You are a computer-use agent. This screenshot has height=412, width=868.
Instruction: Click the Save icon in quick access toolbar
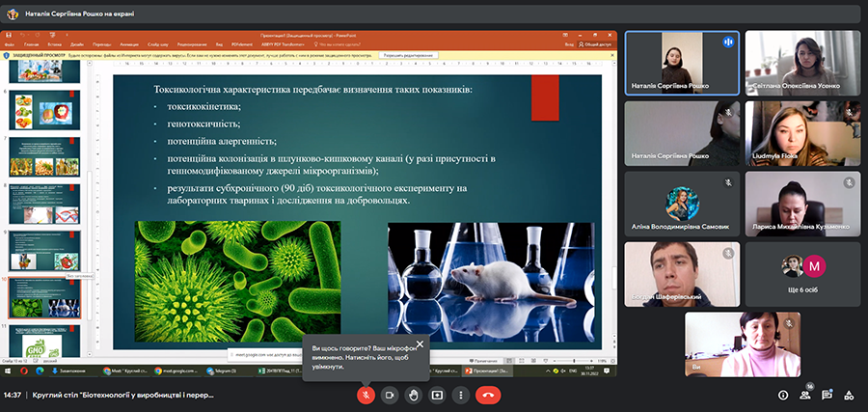10,35
